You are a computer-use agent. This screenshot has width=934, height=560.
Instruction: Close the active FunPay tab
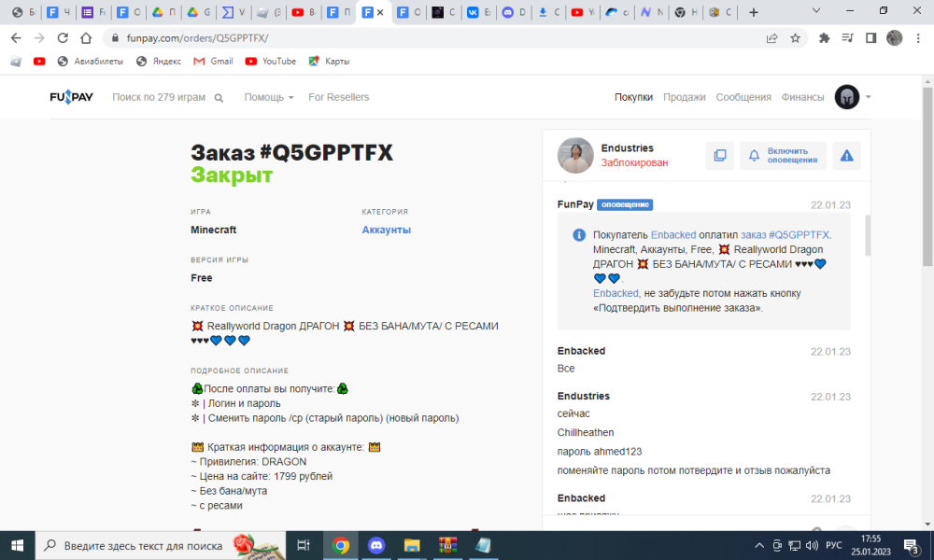[x=380, y=12]
